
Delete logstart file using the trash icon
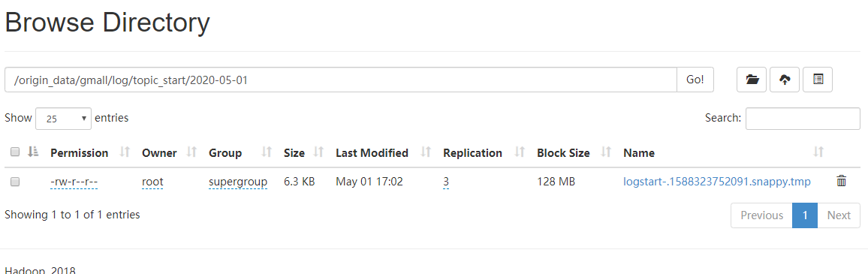tap(841, 180)
